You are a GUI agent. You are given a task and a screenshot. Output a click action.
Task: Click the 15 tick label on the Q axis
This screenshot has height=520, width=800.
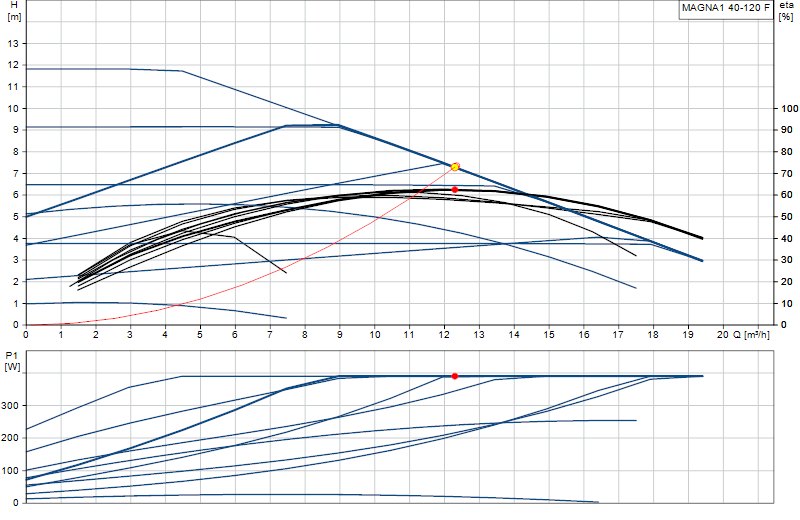pyautogui.click(x=548, y=335)
